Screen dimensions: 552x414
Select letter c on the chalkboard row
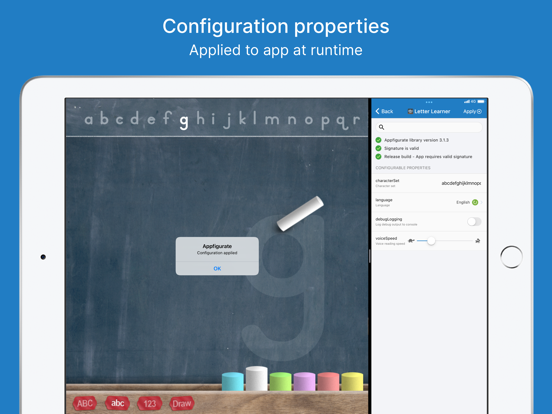120,120
